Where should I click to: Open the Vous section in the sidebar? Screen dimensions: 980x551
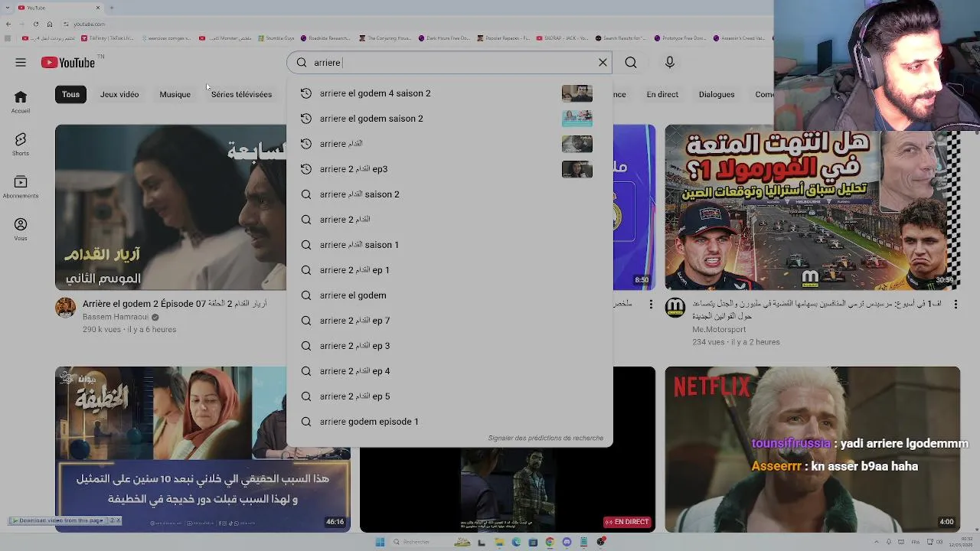[21, 229]
